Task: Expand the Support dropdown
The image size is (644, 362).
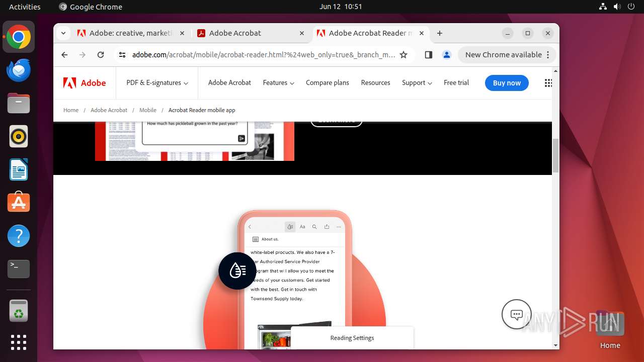Action: [x=417, y=83]
